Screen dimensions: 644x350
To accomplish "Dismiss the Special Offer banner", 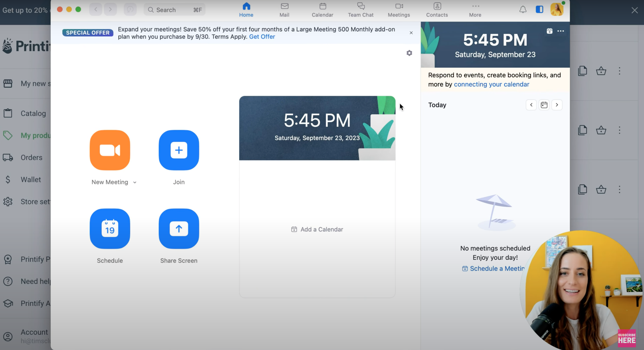I will 411,33.
